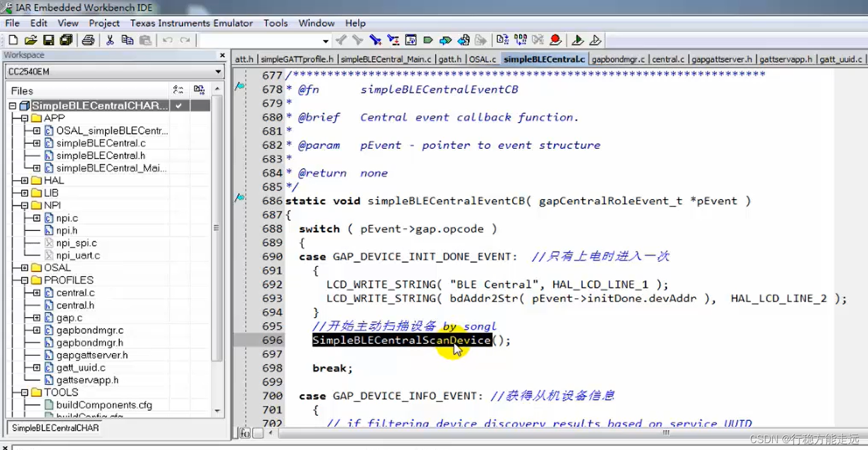Click the Paste toolbar icon

coord(145,40)
